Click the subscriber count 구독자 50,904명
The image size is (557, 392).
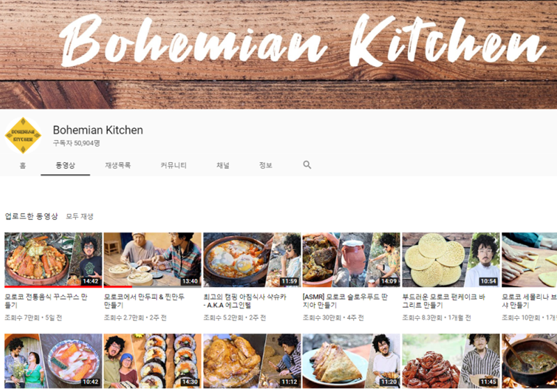[77, 143]
